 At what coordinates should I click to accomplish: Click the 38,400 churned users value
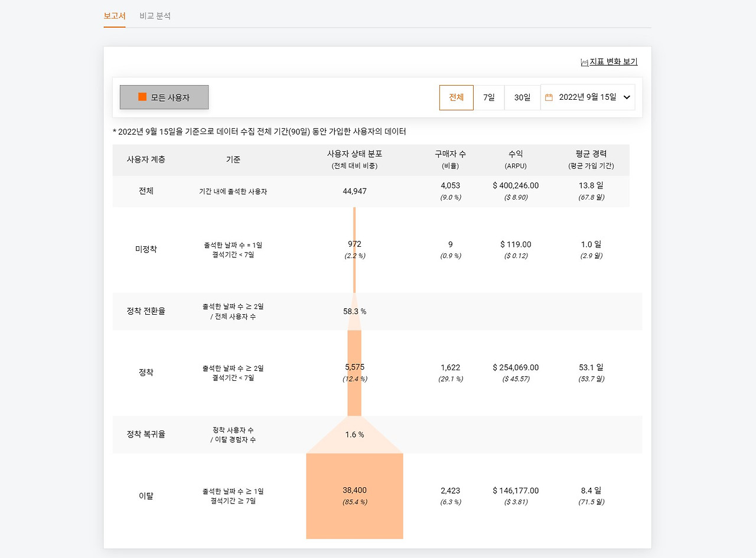354,490
